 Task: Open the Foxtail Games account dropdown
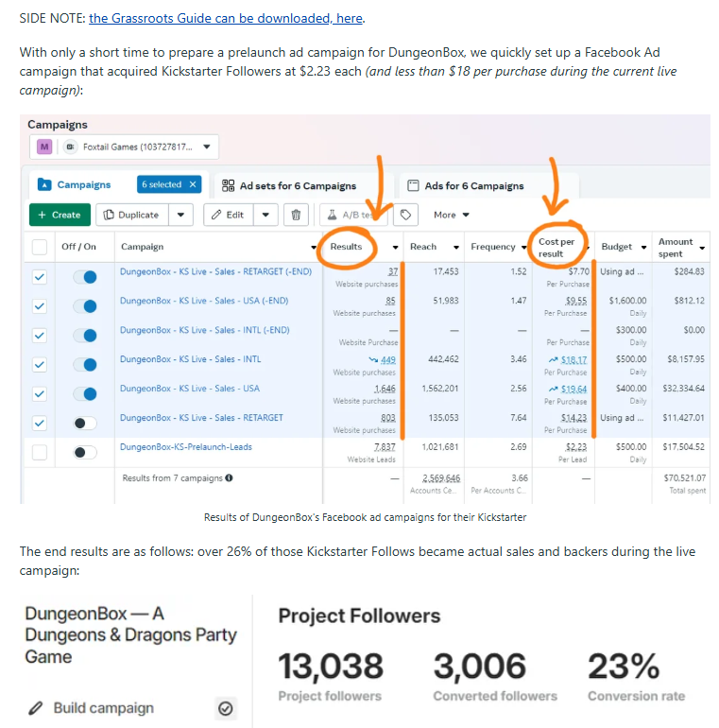pyautogui.click(x=208, y=147)
